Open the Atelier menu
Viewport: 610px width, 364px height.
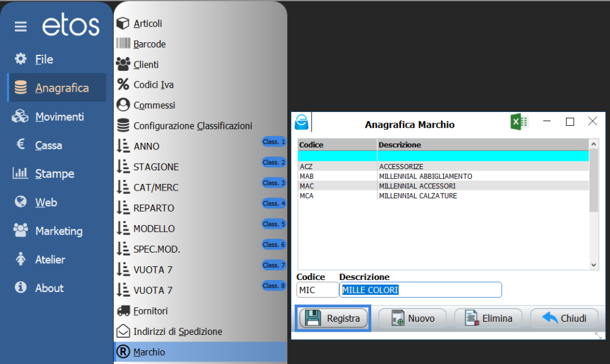[x=50, y=259]
